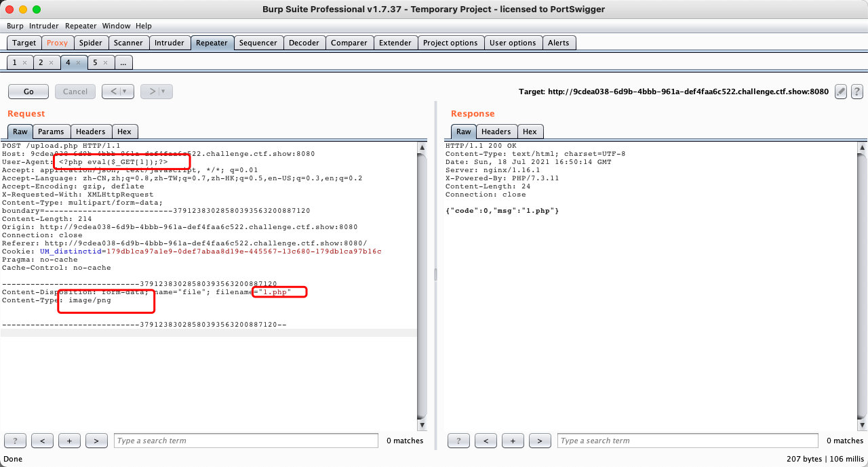
Task: Open search help in the Request pane
Action: click(15, 441)
